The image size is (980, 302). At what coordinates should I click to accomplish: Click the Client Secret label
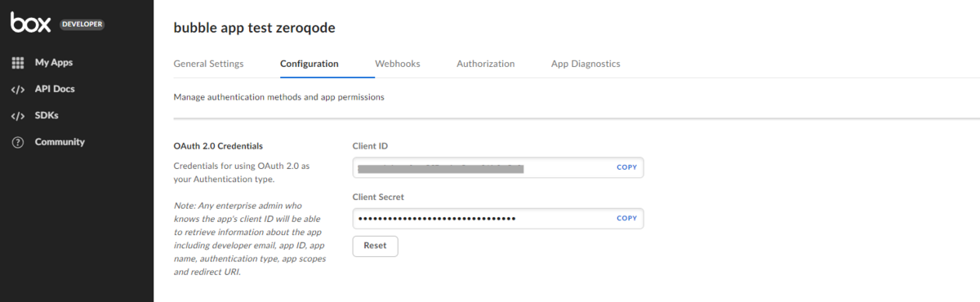click(x=378, y=197)
